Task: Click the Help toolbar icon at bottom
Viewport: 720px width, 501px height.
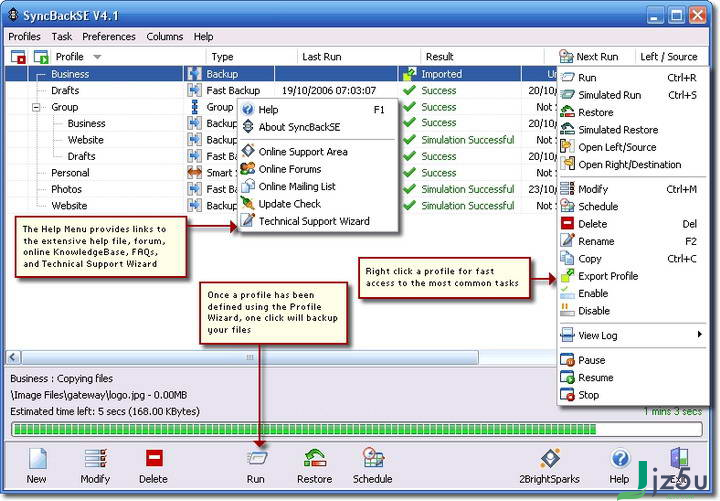Action: (619, 458)
